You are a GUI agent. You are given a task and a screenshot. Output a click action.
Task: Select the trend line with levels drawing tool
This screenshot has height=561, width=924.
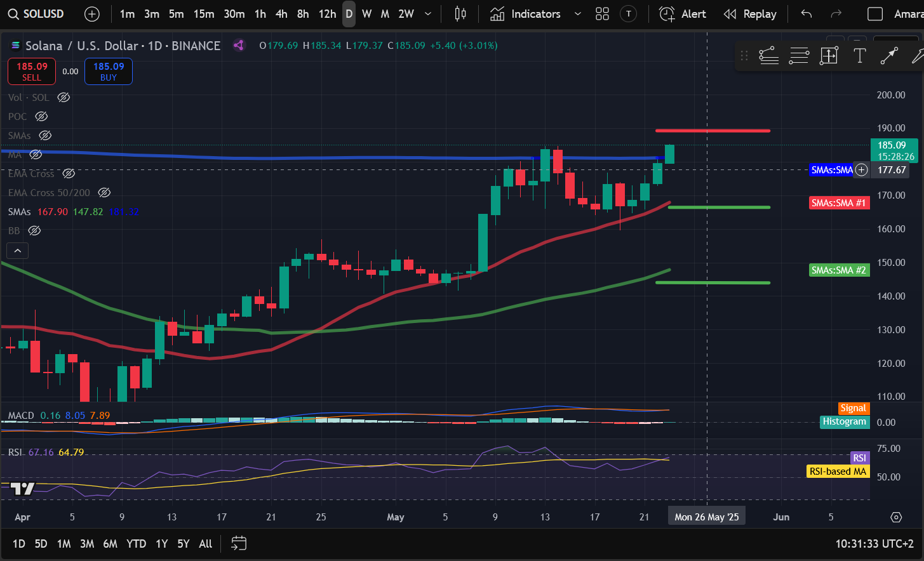pos(769,56)
